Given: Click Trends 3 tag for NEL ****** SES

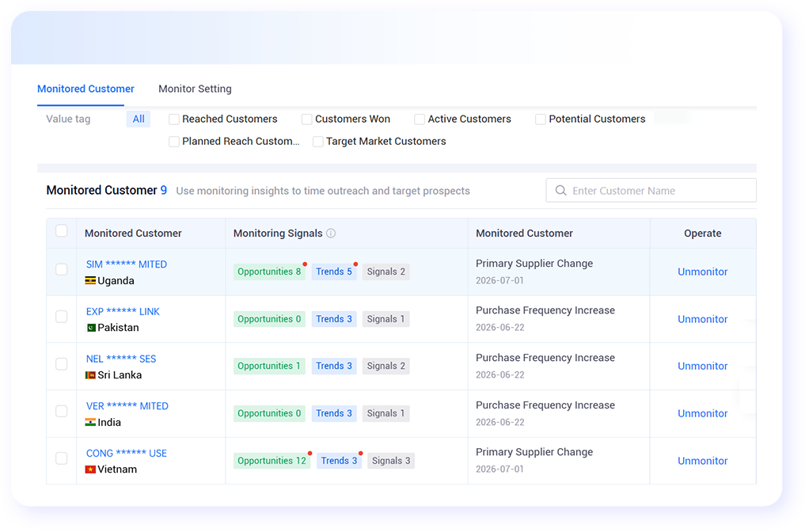Looking at the screenshot, I should point(334,366).
